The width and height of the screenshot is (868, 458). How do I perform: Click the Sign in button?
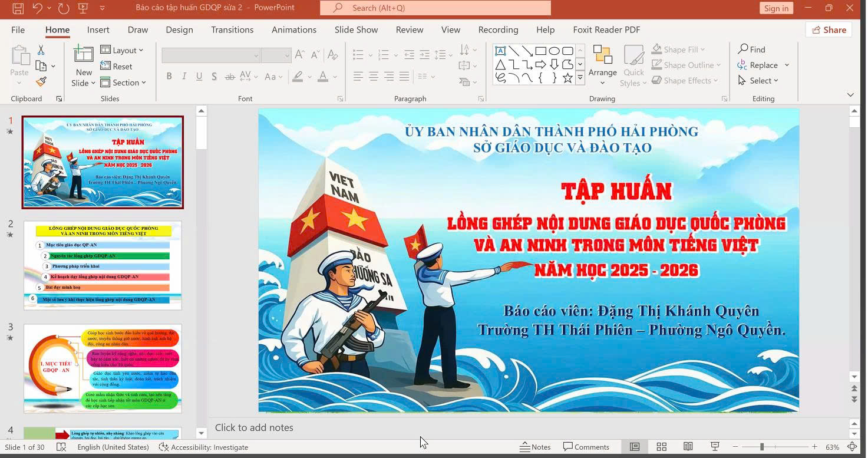click(776, 8)
